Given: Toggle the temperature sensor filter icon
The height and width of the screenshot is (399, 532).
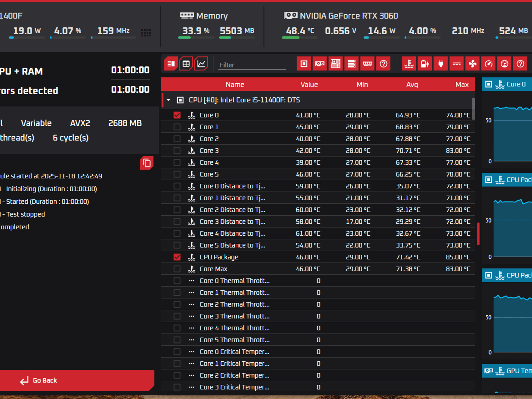Looking at the screenshot, I should coord(409,64).
